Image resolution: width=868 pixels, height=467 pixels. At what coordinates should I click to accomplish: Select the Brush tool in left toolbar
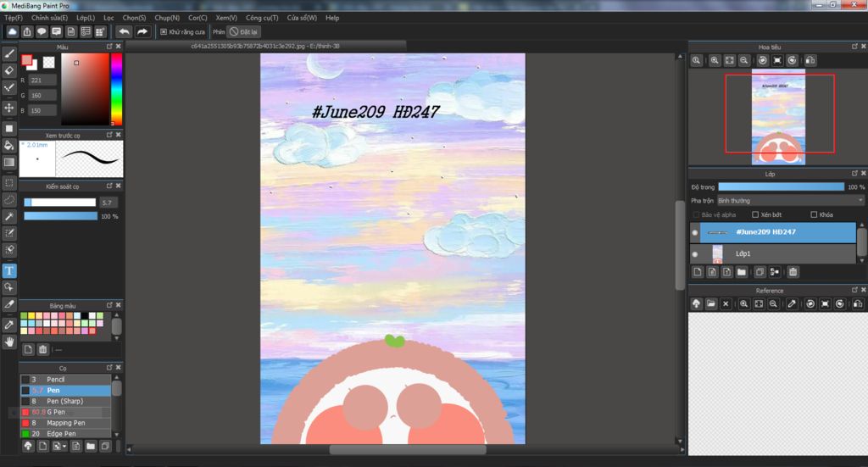(9, 54)
